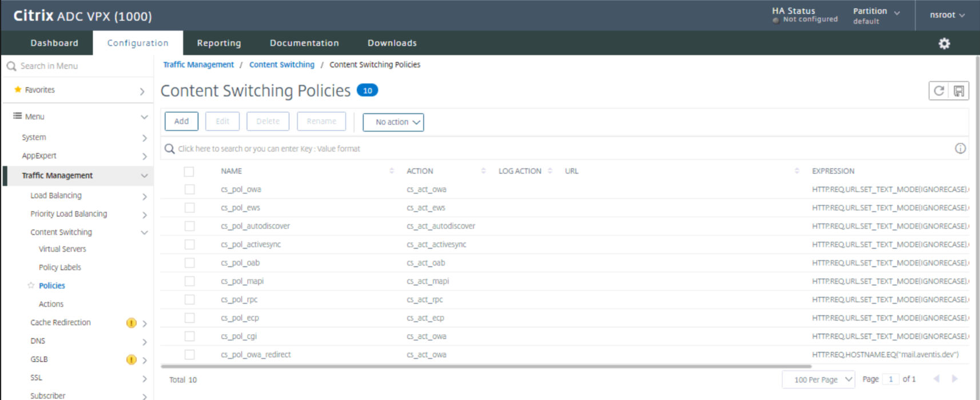Viewport: 980px width, 400px height.
Task: Click the refresh icon button
Action: tap(939, 90)
